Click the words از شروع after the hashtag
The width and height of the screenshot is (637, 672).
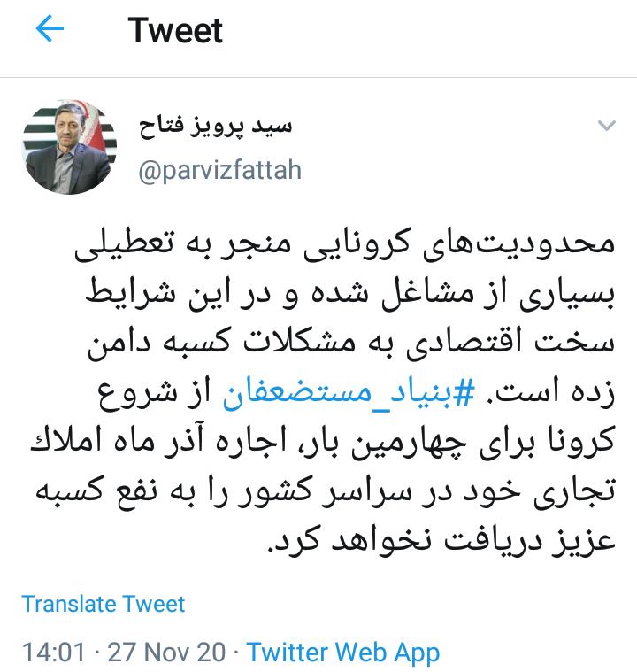(x=155, y=393)
